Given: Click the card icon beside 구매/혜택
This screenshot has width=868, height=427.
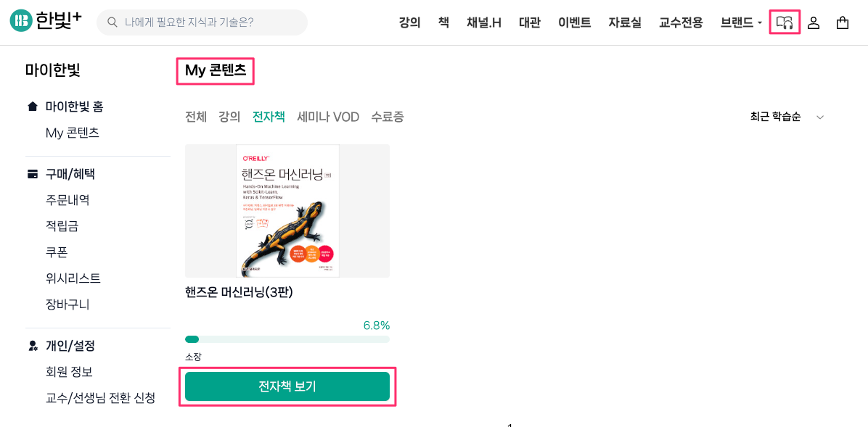Looking at the screenshot, I should tap(32, 174).
